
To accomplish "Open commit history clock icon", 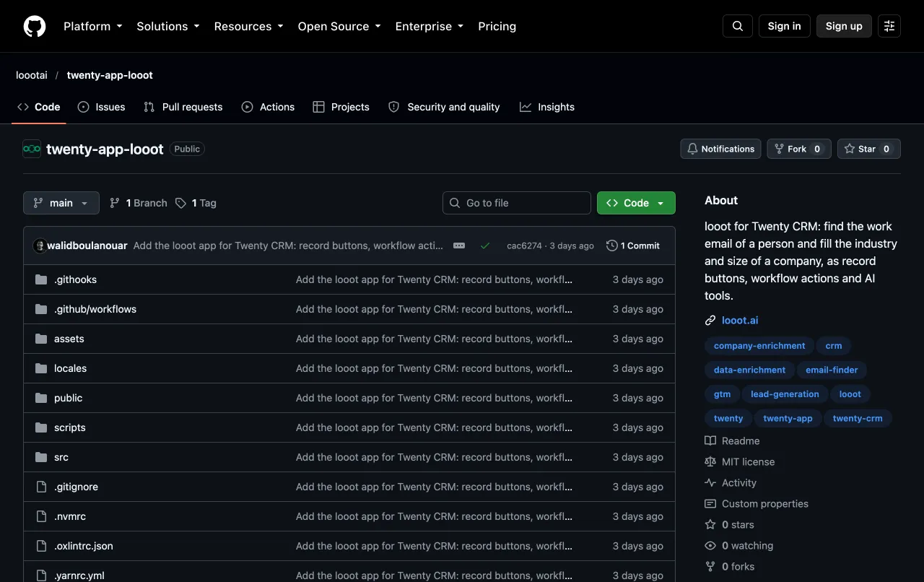I will tap(612, 246).
